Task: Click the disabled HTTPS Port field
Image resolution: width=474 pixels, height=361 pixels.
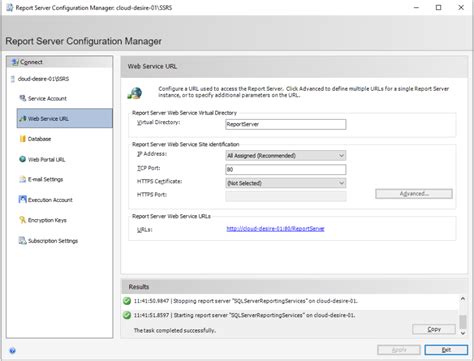Action: [286, 196]
